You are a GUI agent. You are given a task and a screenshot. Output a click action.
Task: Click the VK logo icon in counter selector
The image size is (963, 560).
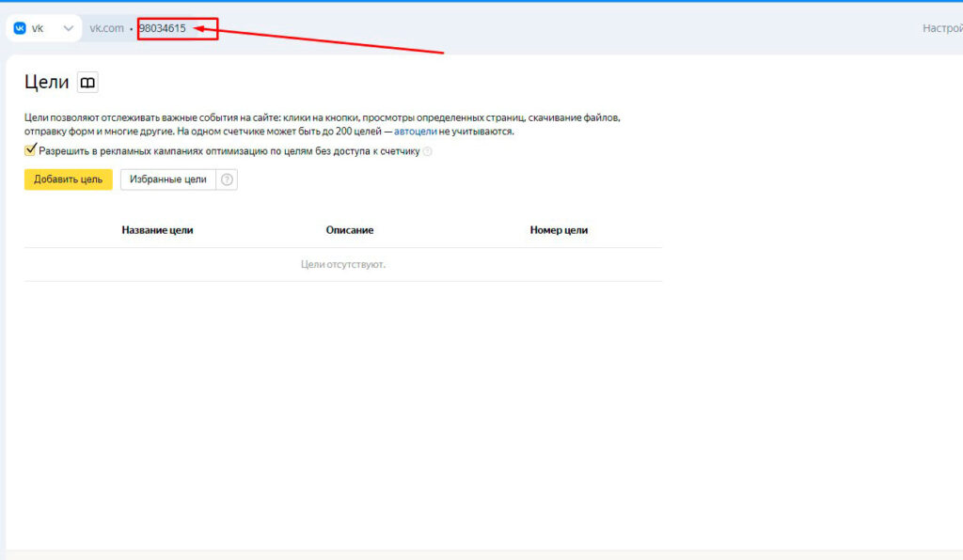pos(20,28)
